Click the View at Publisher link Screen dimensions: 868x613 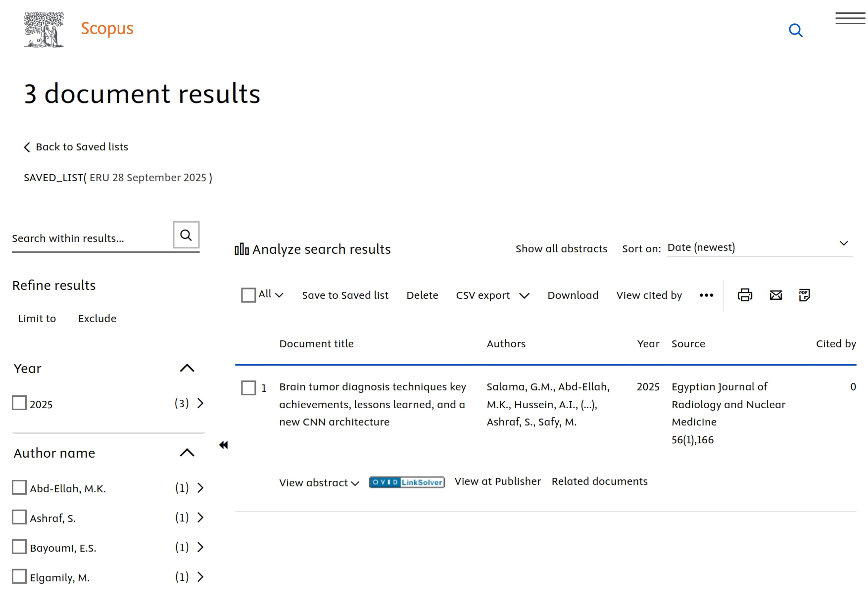(x=497, y=481)
